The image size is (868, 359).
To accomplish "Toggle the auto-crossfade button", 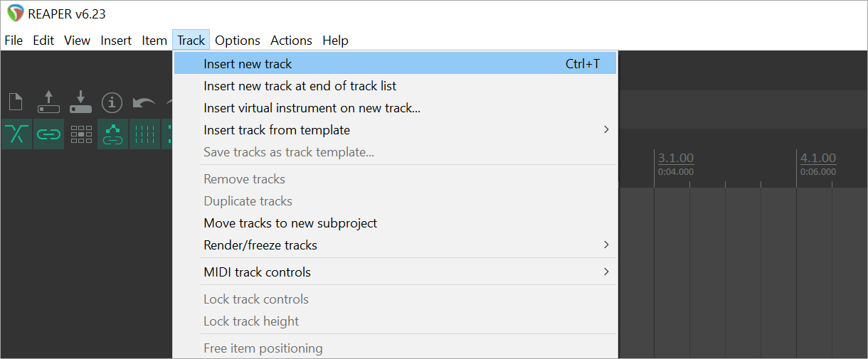I will 16,134.
